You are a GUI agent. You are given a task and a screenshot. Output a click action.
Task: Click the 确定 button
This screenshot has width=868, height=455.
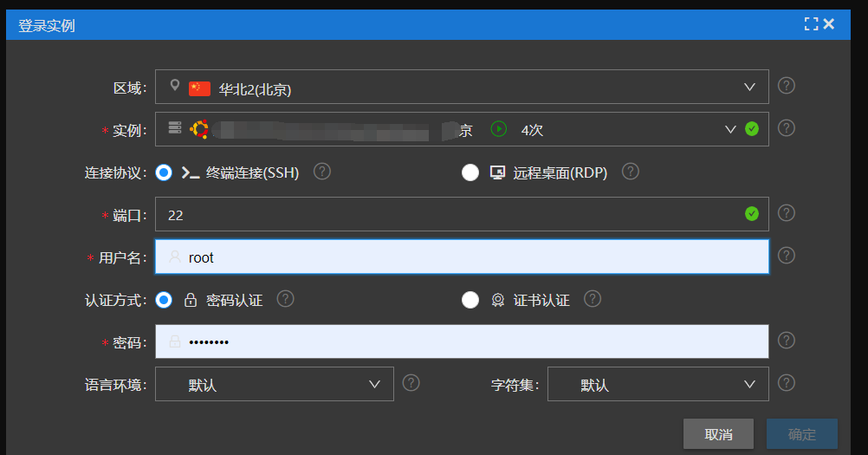tap(801, 434)
